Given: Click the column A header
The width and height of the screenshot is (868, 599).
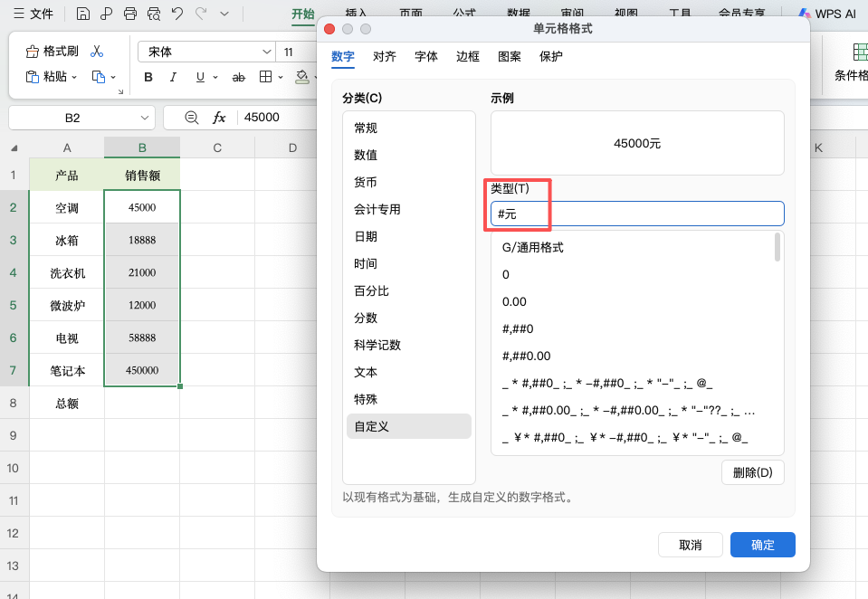Looking at the screenshot, I should click(x=67, y=147).
